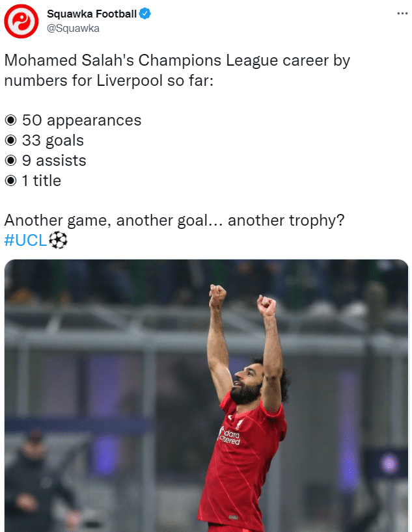Screen dimensions: 412x532
Task: Open the Squawka Football display name
Action: click(x=92, y=14)
